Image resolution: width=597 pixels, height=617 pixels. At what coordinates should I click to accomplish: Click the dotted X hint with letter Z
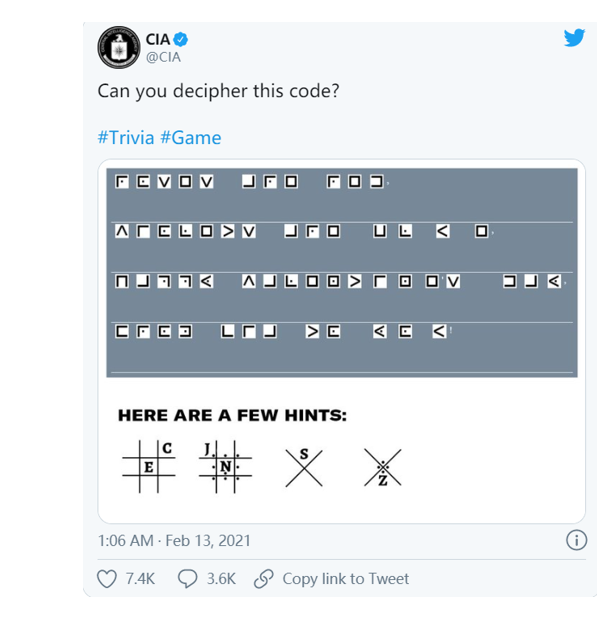[383, 467]
